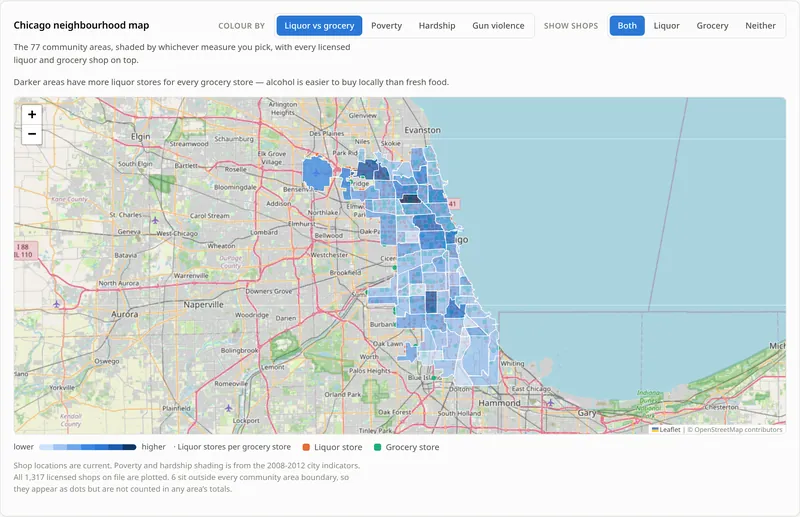This screenshot has width=800, height=517.
Task: Click the Gary city label
Action: (587, 413)
